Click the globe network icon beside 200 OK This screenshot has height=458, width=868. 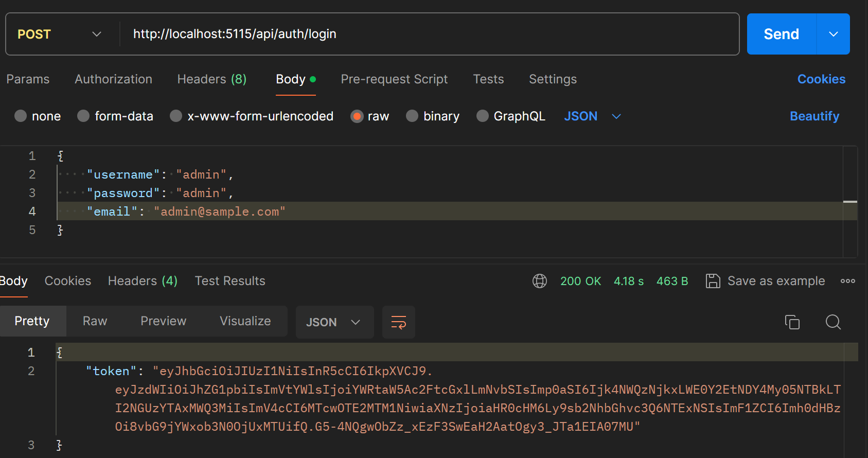pos(539,281)
